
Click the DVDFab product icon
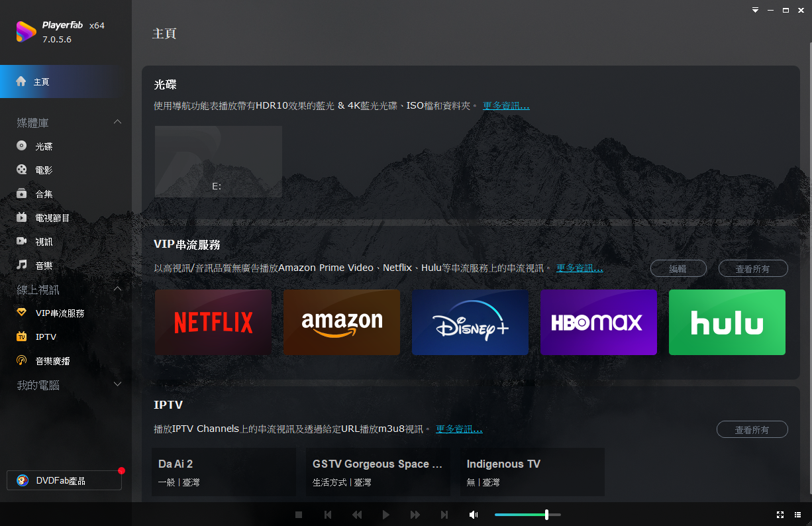point(23,480)
